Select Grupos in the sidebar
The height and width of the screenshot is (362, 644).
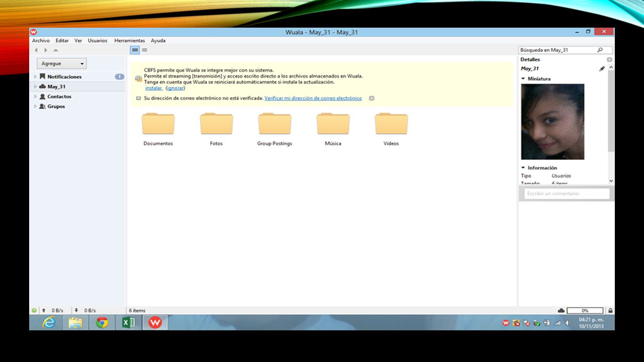point(56,107)
